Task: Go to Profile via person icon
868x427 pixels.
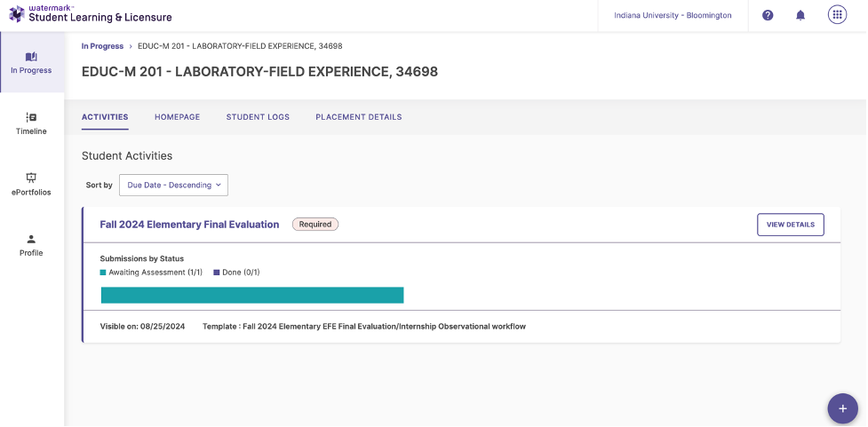Action: click(x=31, y=239)
